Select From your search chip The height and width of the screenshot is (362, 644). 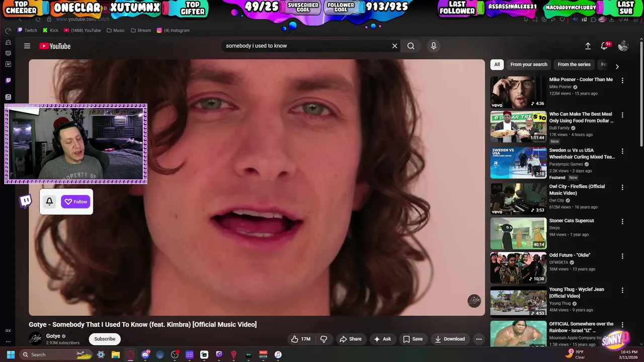click(528, 64)
